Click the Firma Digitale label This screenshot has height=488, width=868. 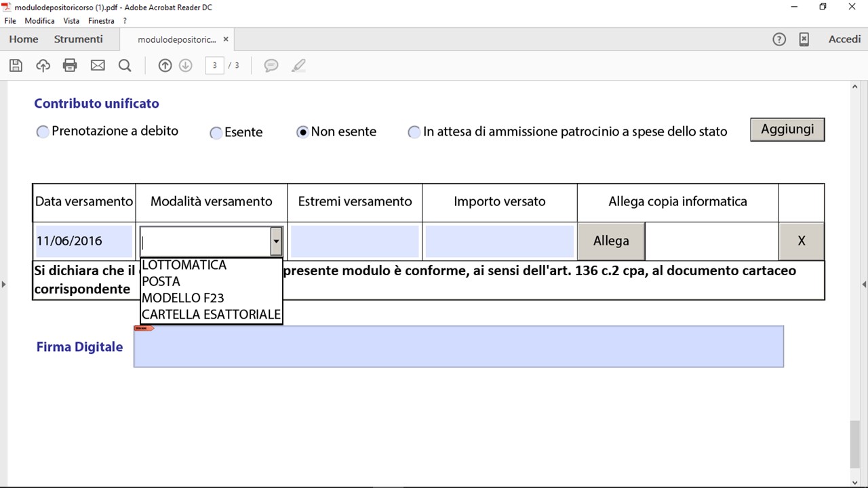(79, 347)
